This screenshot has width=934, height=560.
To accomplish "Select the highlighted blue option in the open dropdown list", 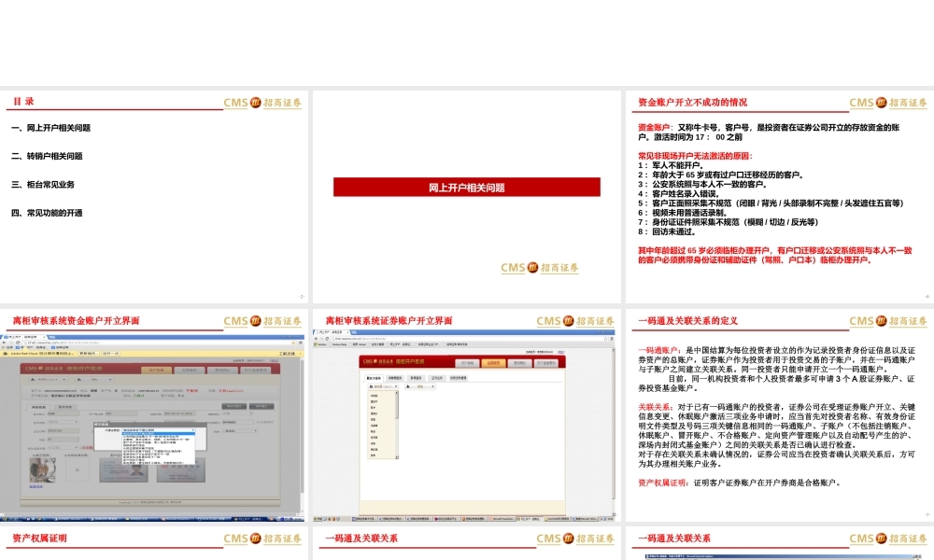I will point(161,432).
